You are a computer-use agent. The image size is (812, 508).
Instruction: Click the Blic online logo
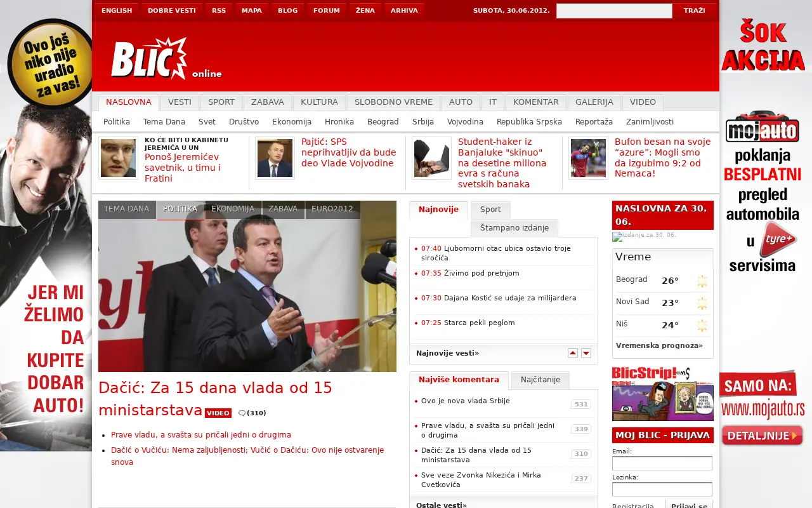[x=166, y=59]
